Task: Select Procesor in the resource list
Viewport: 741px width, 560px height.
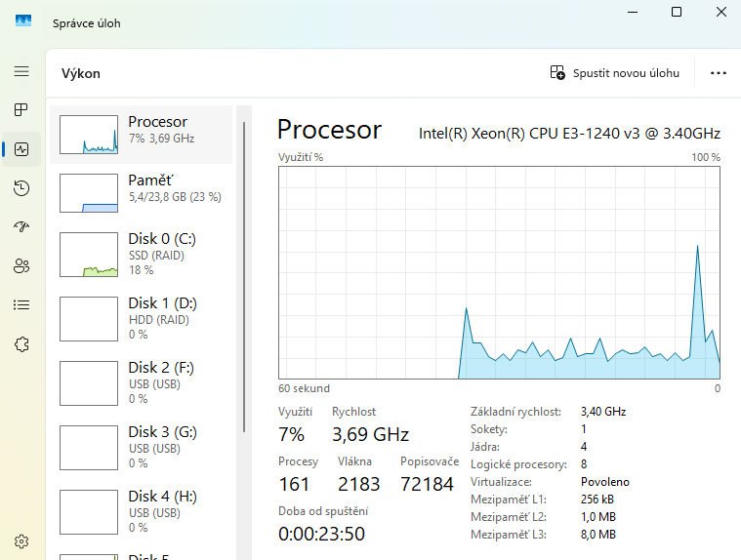Action: (142, 135)
